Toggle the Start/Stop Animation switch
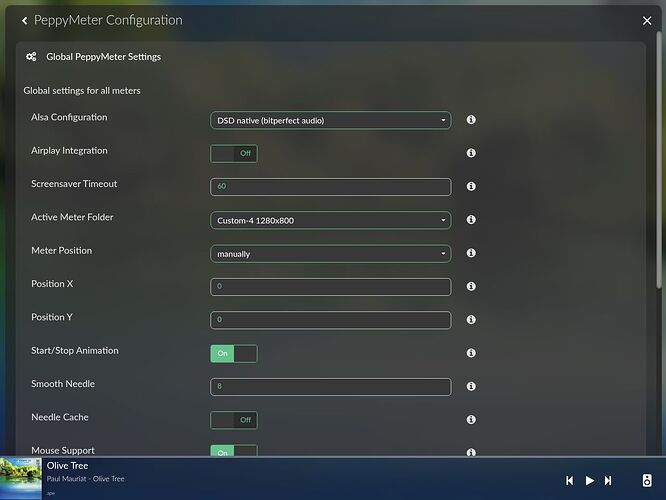The width and height of the screenshot is (666, 500). [234, 353]
